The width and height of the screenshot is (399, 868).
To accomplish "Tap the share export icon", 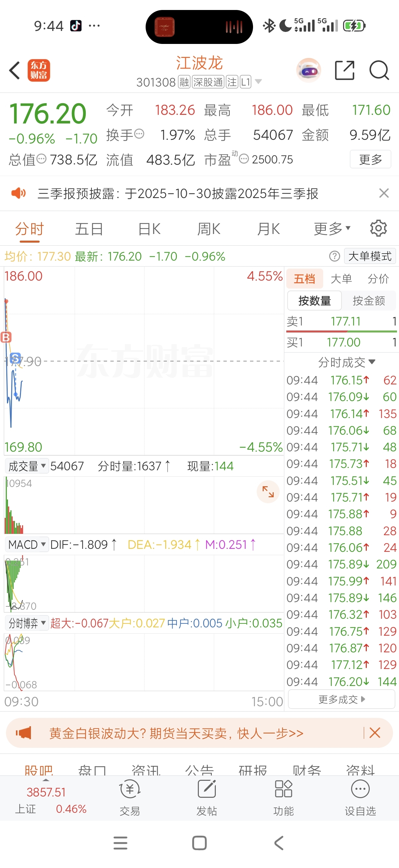I will 344,71.
